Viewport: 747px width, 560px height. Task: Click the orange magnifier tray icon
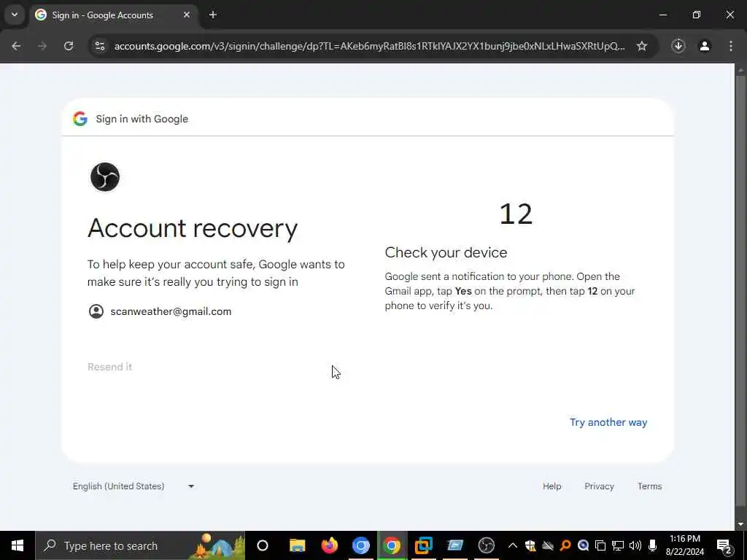(565, 545)
